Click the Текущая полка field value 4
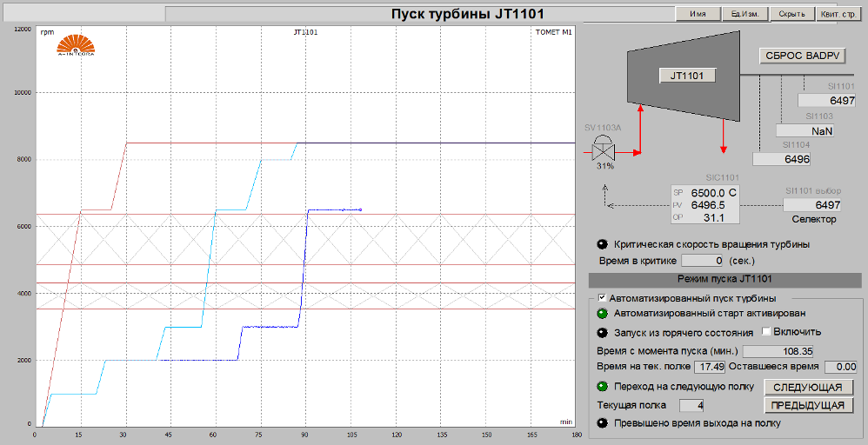The width and height of the screenshot is (868, 445). (691, 405)
